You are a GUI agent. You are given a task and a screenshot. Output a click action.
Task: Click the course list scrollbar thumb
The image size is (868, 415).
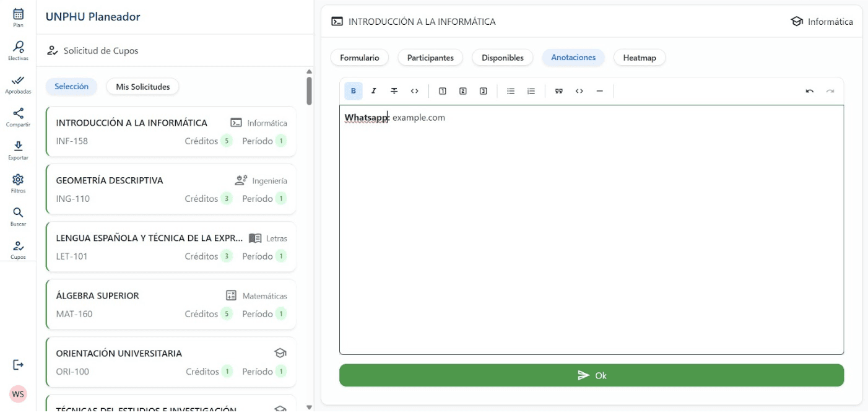click(x=310, y=90)
